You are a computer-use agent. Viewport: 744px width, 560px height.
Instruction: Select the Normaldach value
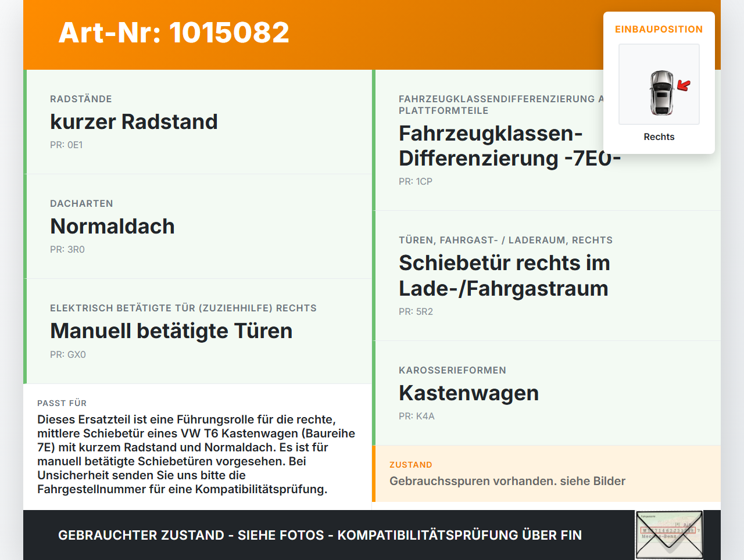112,226
